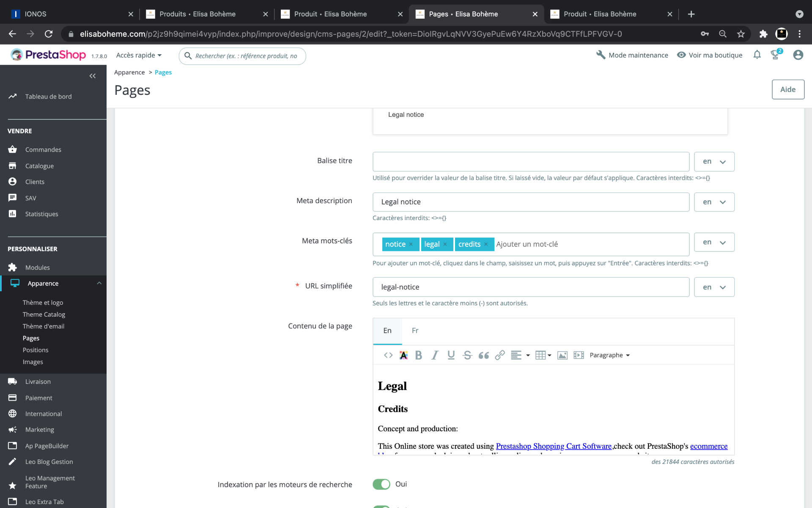Click the ecommerce link in content
This screenshot has height=508, width=812.
click(x=709, y=446)
